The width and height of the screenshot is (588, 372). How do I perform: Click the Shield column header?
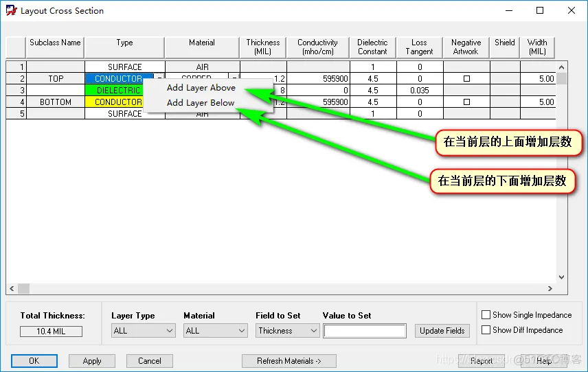point(505,47)
